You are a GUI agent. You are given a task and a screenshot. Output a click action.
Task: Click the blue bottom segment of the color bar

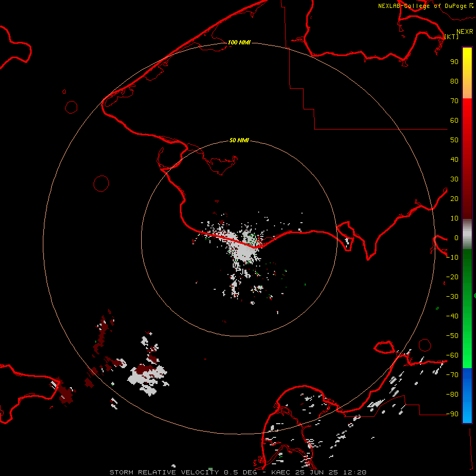tap(467, 396)
